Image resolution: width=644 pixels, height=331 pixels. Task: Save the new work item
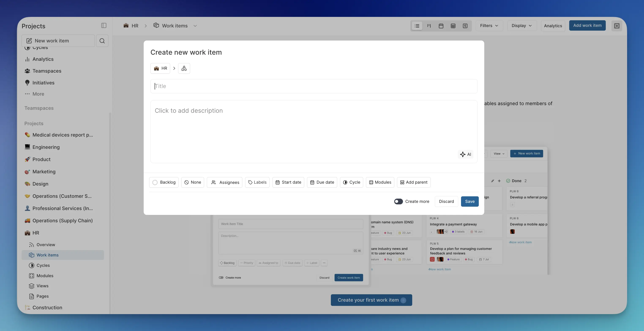470,201
